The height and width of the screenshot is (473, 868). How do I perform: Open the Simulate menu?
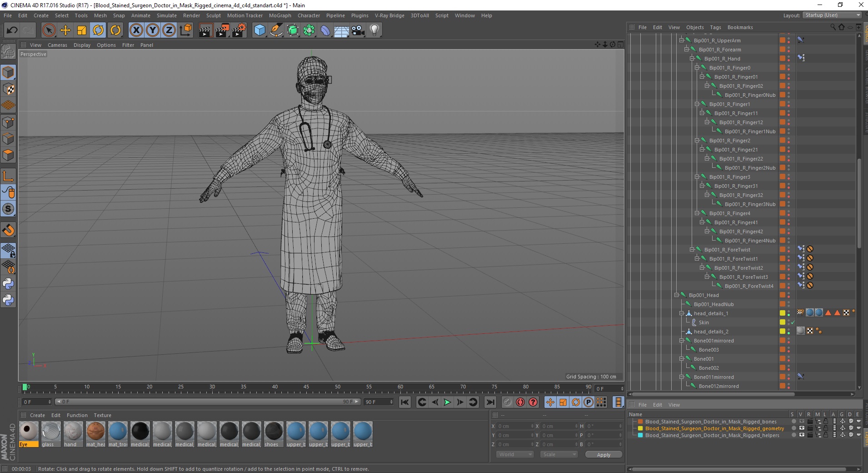(x=167, y=15)
